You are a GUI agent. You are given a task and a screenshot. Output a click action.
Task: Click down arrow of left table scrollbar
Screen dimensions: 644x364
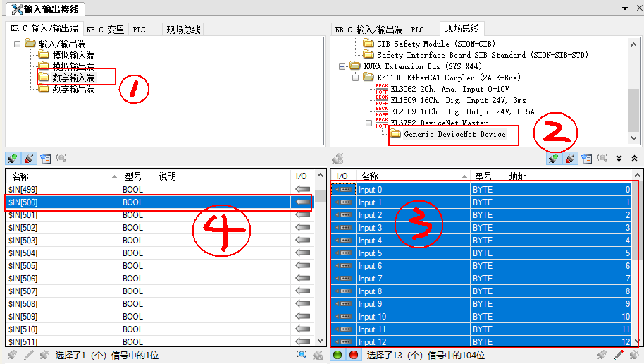(x=321, y=340)
